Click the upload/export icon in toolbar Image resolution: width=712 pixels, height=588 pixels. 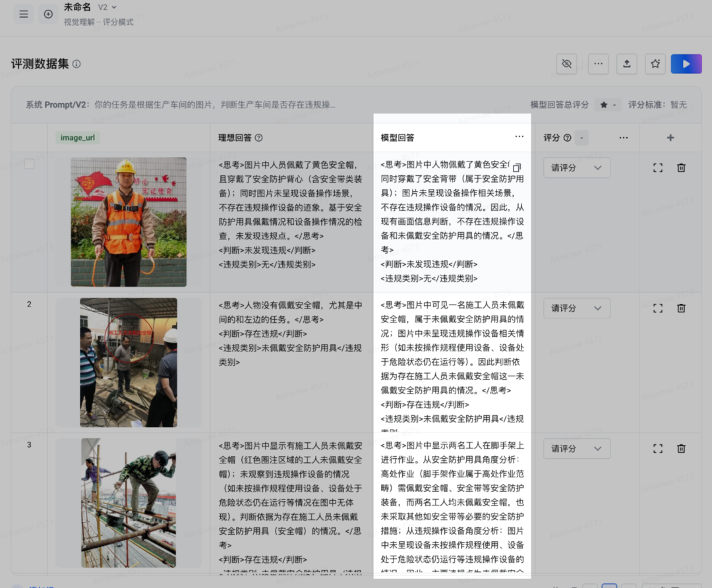626,64
